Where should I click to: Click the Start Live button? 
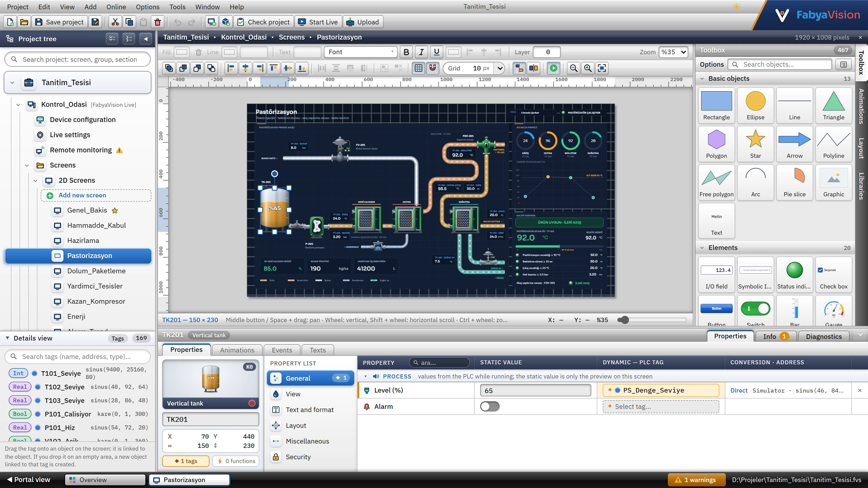[x=318, y=22]
